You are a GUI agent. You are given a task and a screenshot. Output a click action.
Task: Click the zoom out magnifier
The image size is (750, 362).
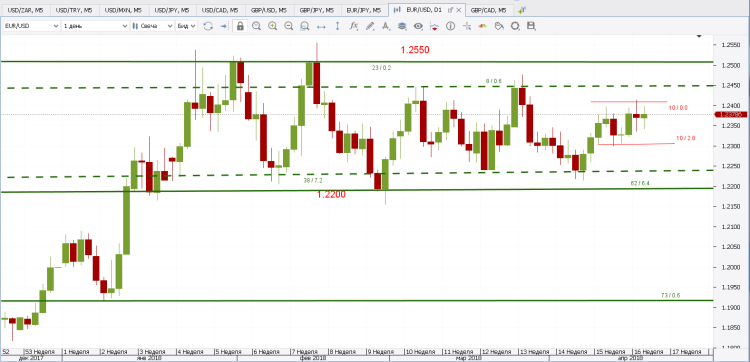click(288, 26)
